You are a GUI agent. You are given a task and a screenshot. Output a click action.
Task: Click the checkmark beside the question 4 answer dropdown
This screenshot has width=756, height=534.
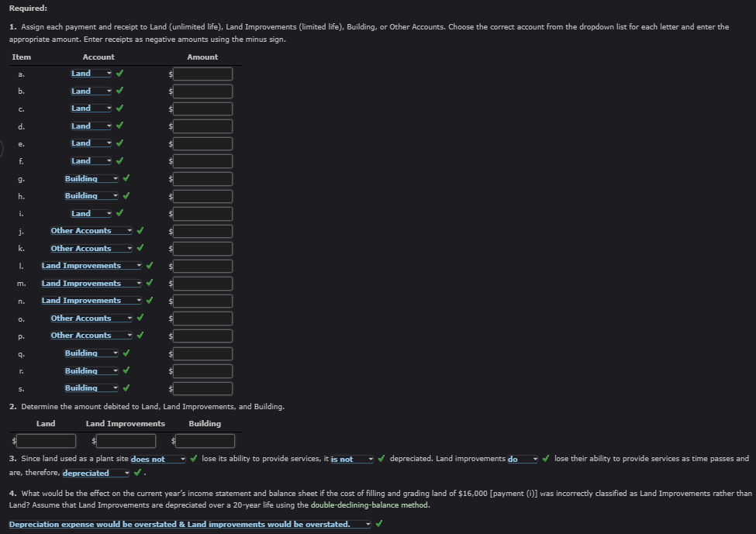(x=378, y=524)
